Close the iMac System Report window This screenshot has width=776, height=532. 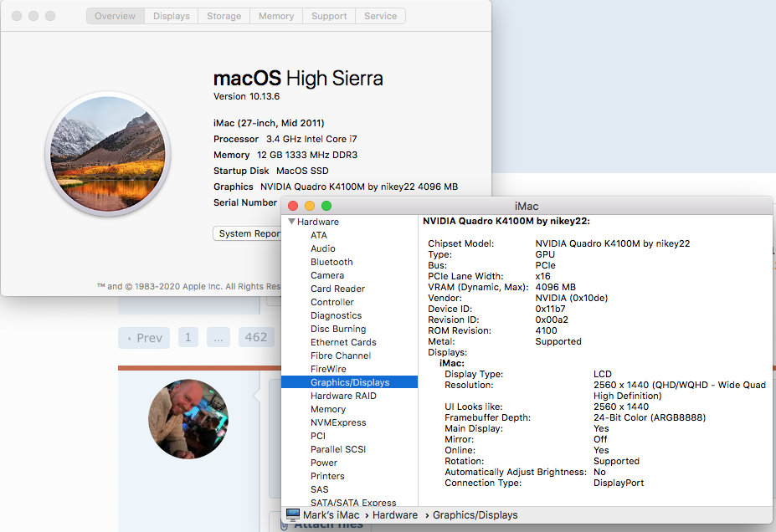click(293, 206)
